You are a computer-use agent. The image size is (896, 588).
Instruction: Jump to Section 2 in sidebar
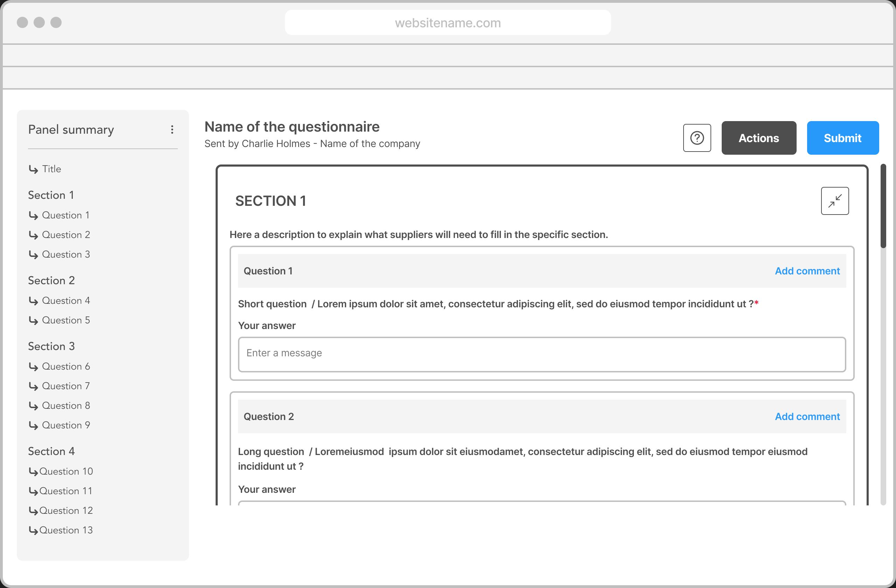(x=51, y=280)
